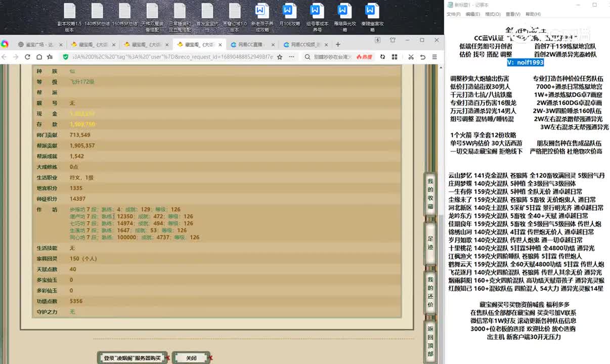Select desktop document 月10E攻略
The width and height of the screenshot is (610, 364).
click(x=289, y=15)
